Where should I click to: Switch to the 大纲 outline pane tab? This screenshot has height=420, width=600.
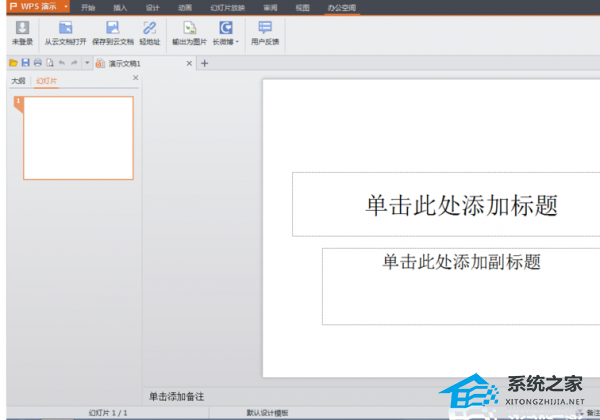pos(17,79)
